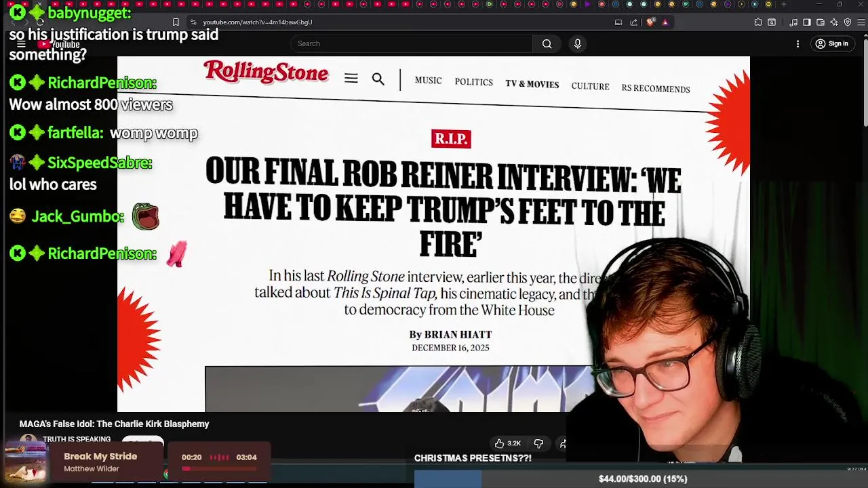868x488 pixels.
Task: Click the share page icon in address bar
Action: coord(634,22)
